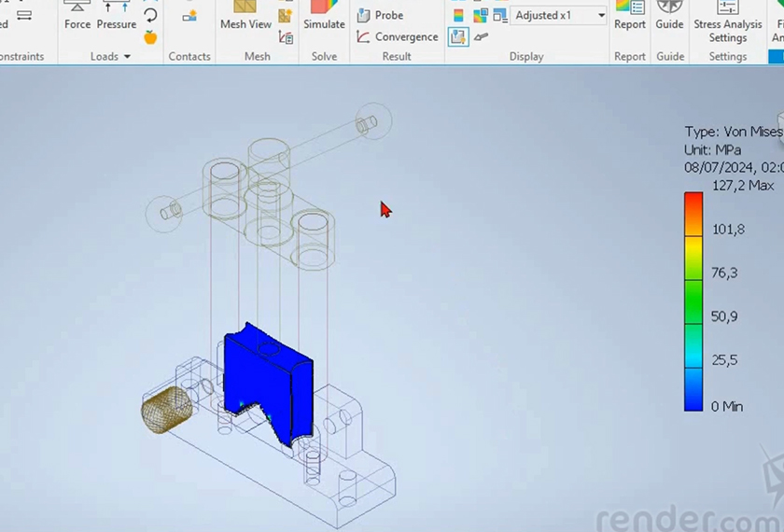This screenshot has width=784, height=532.
Task: Open the contour shading style selector
Action: coord(481,16)
